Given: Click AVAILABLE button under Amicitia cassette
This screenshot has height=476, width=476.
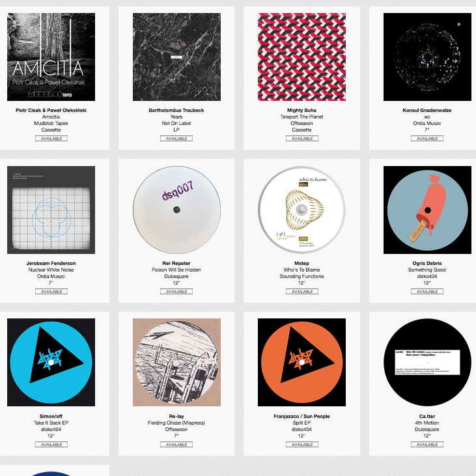Looking at the screenshot, I should pos(51,139).
